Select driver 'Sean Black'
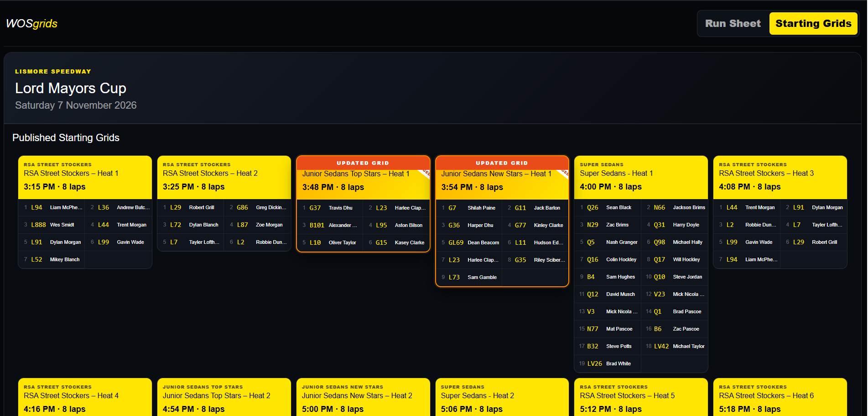The width and height of the screenshot is (868, 416). (x=619, y=207)
